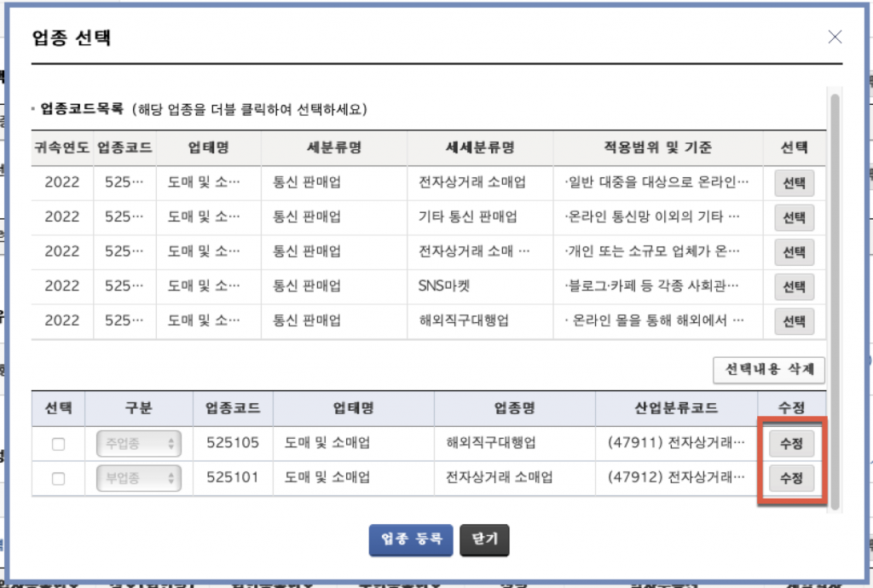The width and height of the screenshot is (873, 588).
Task: Click the 업종명 column header
Action: [x=515, y=407]
